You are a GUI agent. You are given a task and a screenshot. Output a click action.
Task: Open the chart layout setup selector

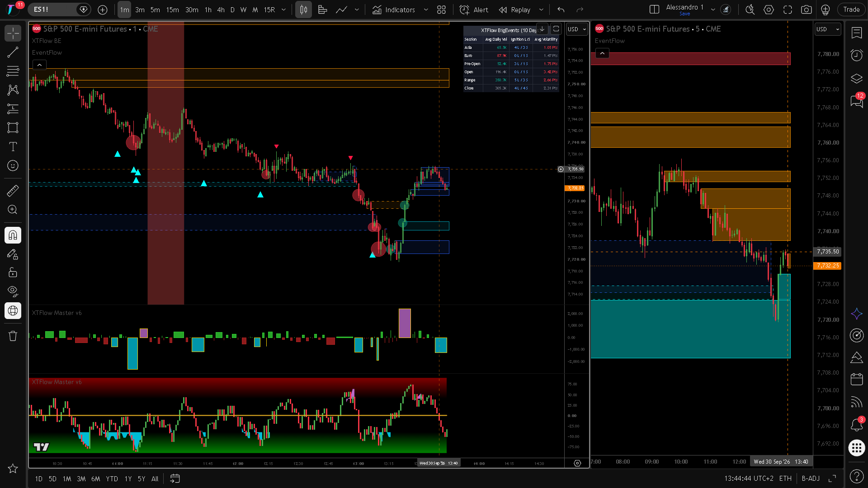click(x=654, y=9)
